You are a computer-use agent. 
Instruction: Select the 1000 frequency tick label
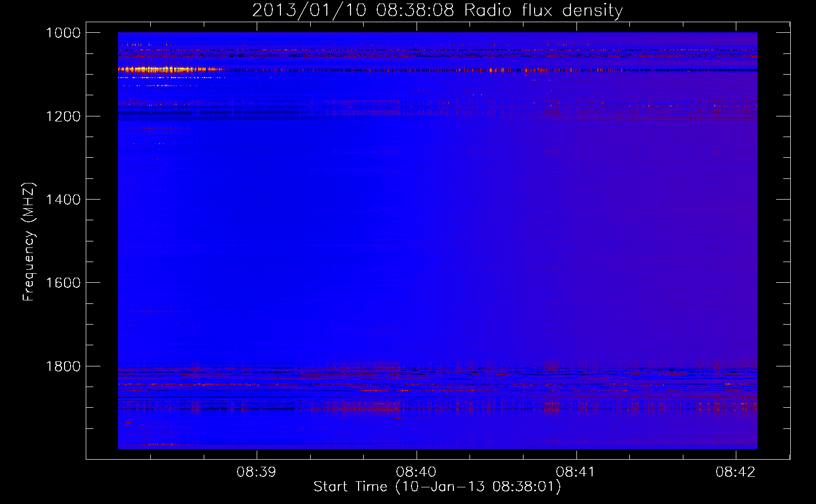[x=63, y=33]
